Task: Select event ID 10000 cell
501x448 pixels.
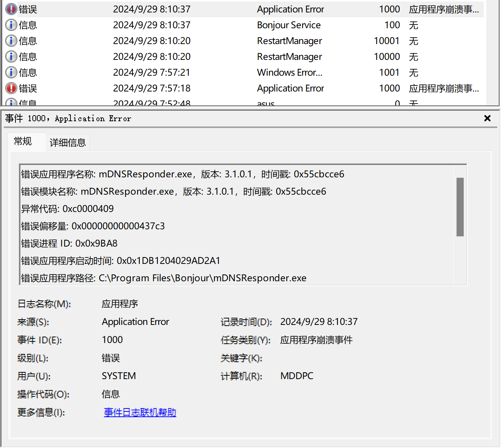Action: click(387, 56)
